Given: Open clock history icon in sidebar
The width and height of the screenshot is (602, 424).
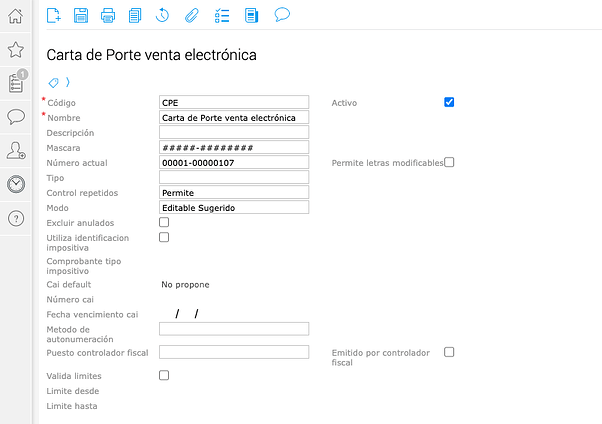Looking at the screenshot, I should click(16, 184).
